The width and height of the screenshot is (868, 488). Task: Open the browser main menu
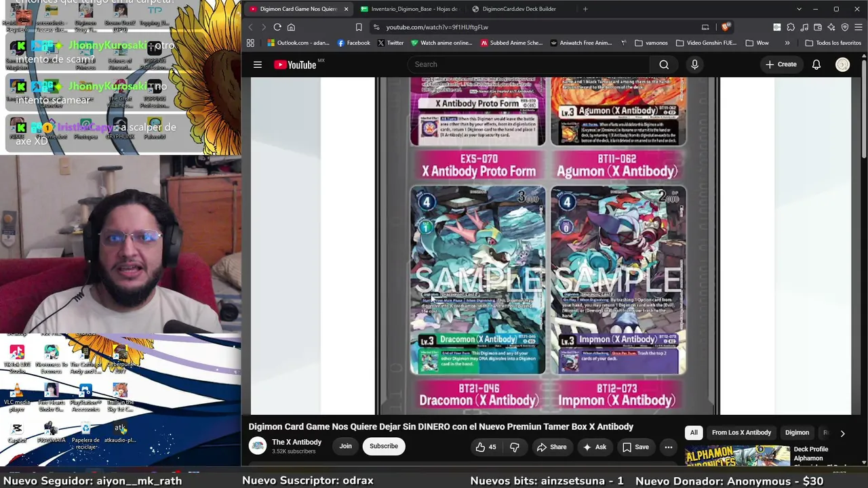coord(859,27)
